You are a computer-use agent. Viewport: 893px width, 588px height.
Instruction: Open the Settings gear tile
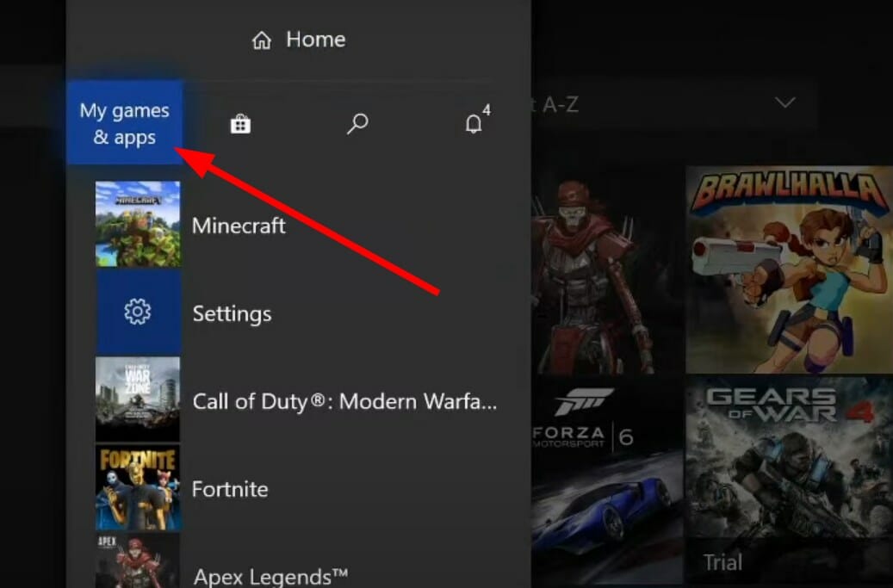coord(138,312)
